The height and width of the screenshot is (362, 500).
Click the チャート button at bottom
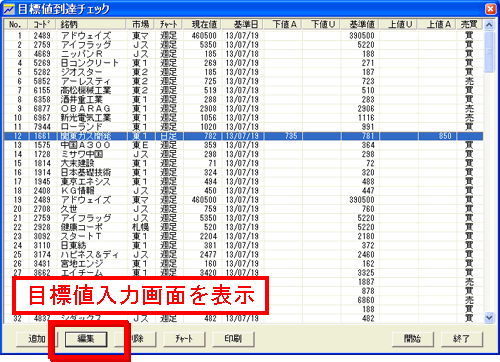[184, 339]
